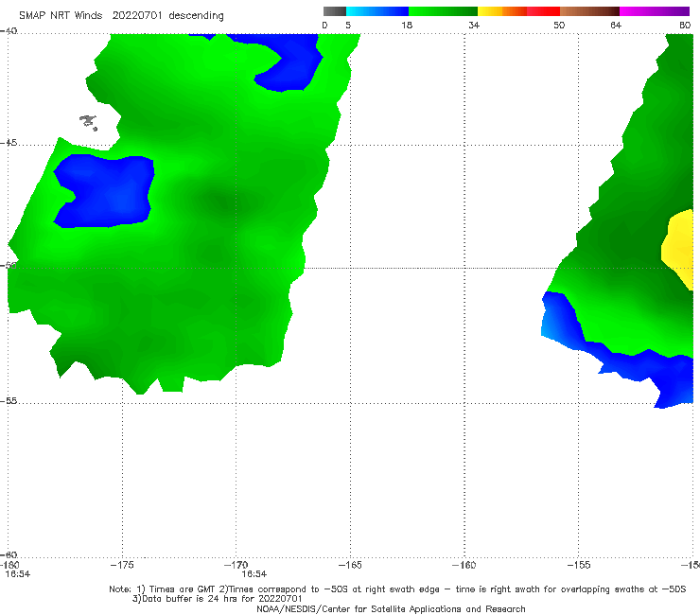Click the latitude label "-45"
This screenshot has width=700, height=615.
point(9,143)
